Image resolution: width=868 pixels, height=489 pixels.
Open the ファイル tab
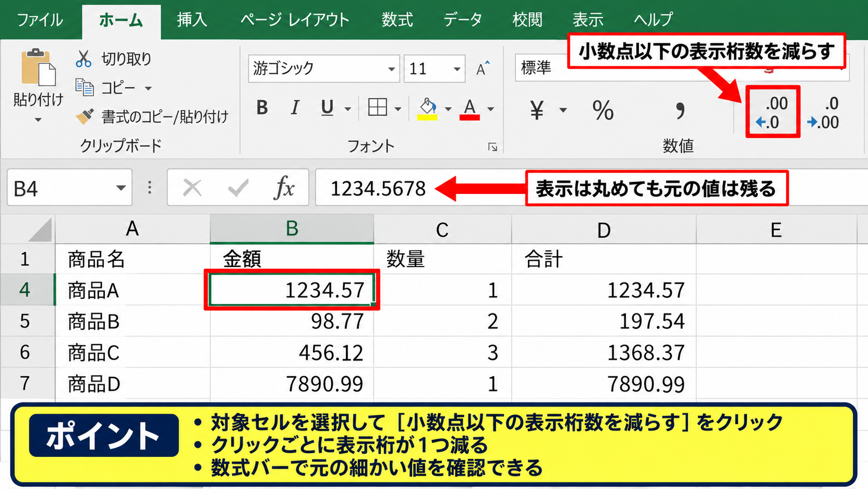(40, 20)
